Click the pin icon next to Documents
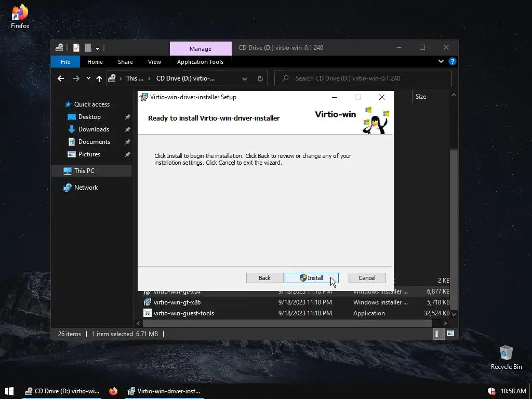This screenshot has height=399, width=532. [x=128, y=142]
